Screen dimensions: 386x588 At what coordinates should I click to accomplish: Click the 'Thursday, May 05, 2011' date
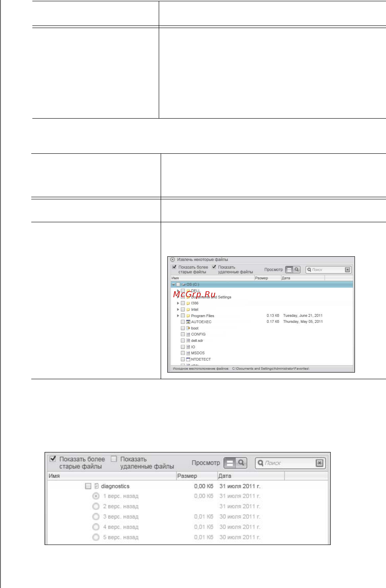[x=303, y=321]
